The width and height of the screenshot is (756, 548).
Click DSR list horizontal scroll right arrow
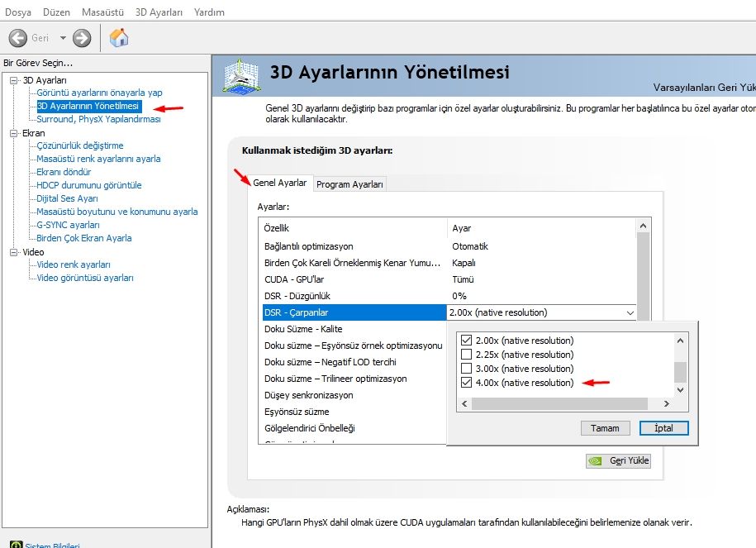[x=666, y=403]
